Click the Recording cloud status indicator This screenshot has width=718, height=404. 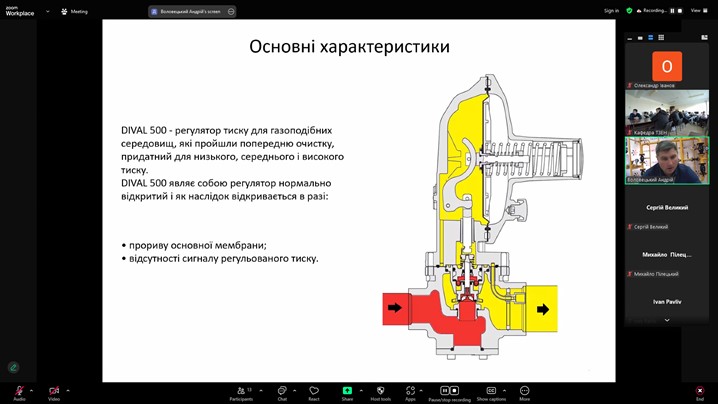[x=651, y=11]
